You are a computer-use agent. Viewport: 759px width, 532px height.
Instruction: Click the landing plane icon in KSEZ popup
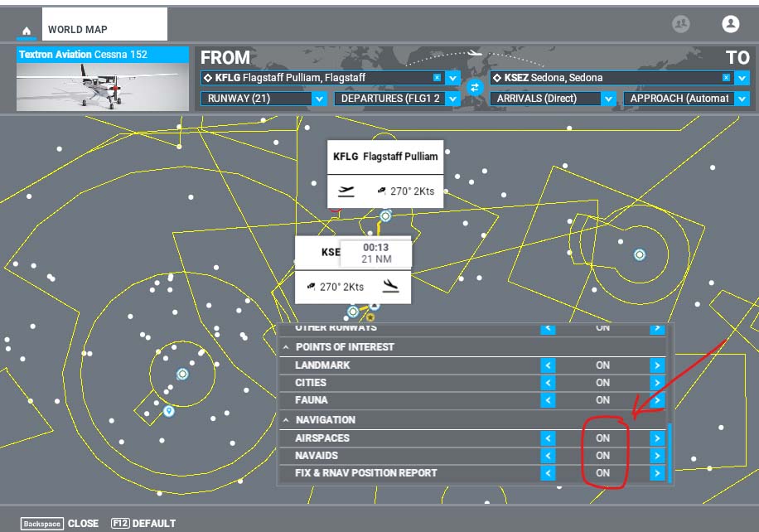click(390, 286)
